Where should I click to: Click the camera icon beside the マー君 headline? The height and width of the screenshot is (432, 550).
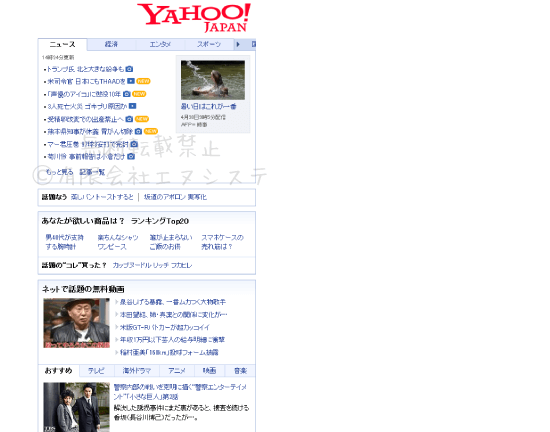pyautogui.click(x=134, y=144)
